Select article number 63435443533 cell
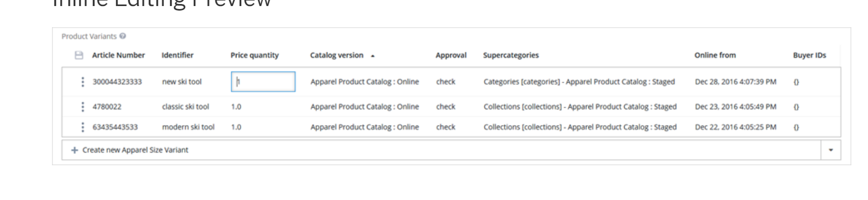The image size is (868, 200). coord(115,127)
